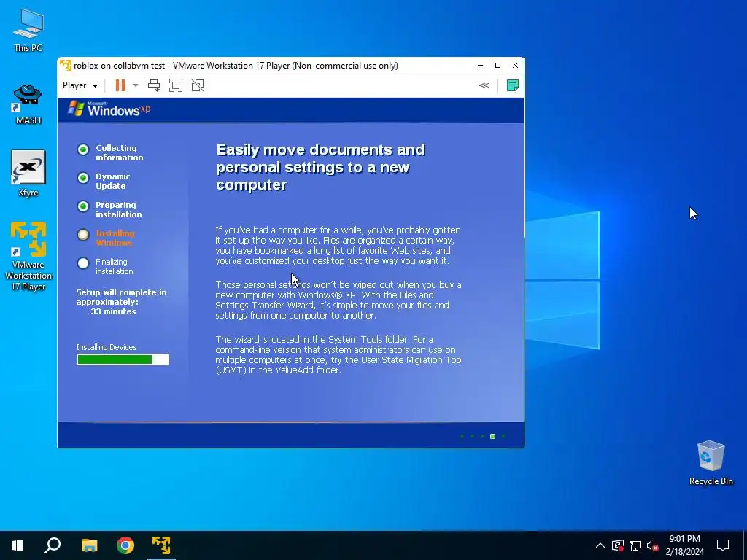Click the VMware Player taskbar button
The width and height of the screenshot is (747, 560).
coord(161,545)
